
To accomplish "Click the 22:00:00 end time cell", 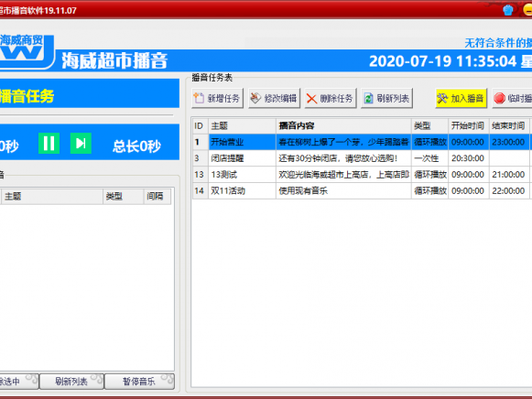I will click(509, 191).
